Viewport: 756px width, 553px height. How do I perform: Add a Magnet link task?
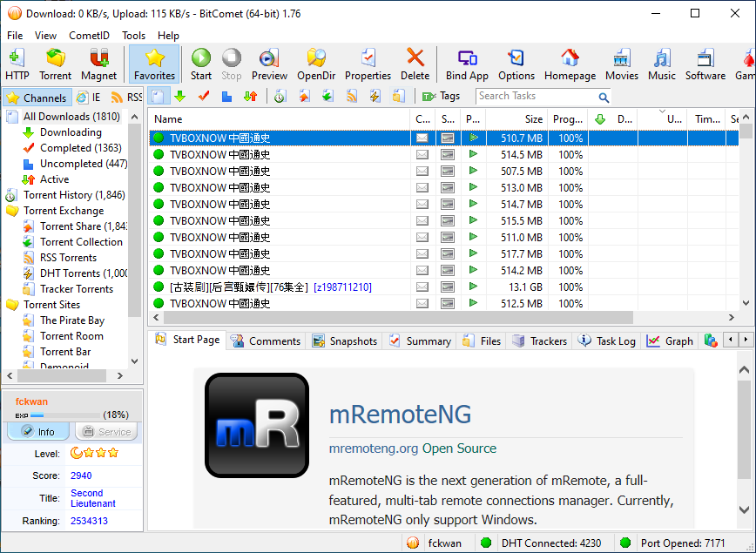point(98,64)
